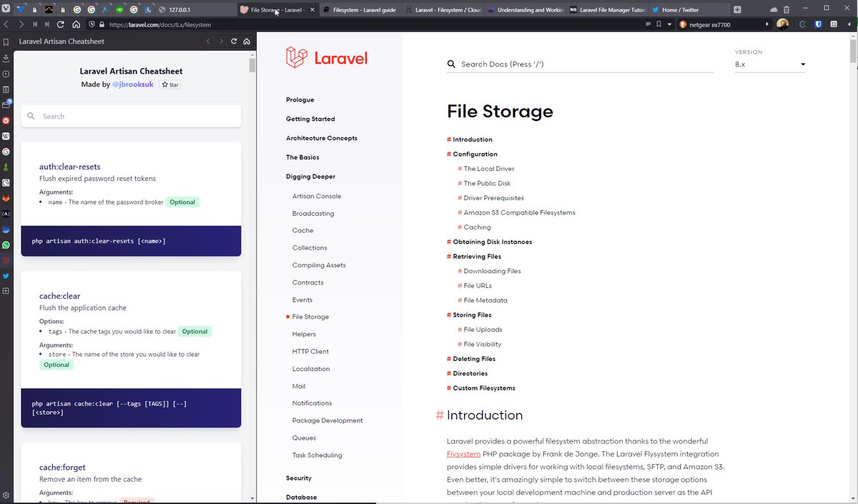Expand The Basics docs section

(x=302, y=157)
